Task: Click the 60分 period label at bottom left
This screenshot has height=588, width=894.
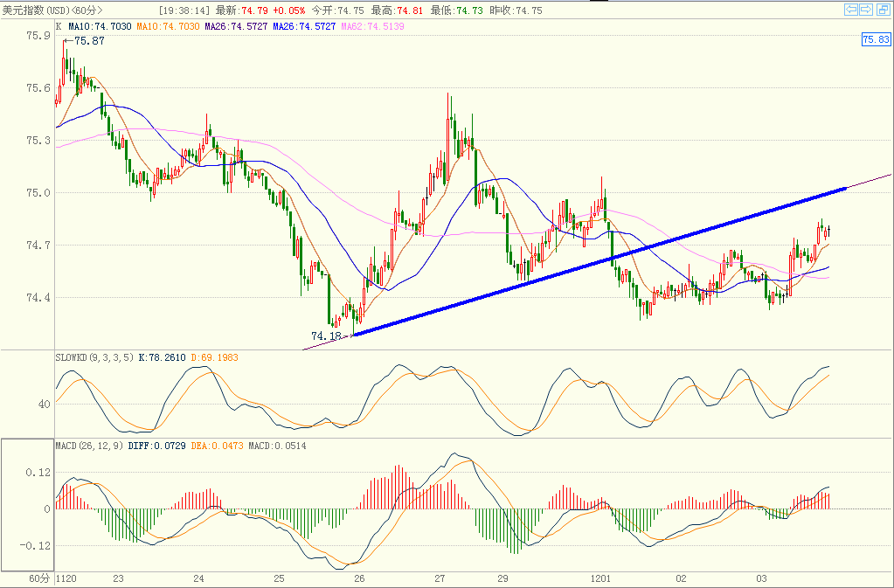Action: pyautogui.click(x=40, y=579)
